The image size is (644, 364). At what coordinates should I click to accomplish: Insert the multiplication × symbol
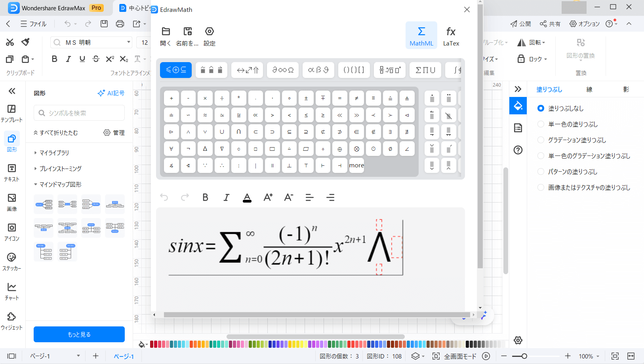pos(205,98)
